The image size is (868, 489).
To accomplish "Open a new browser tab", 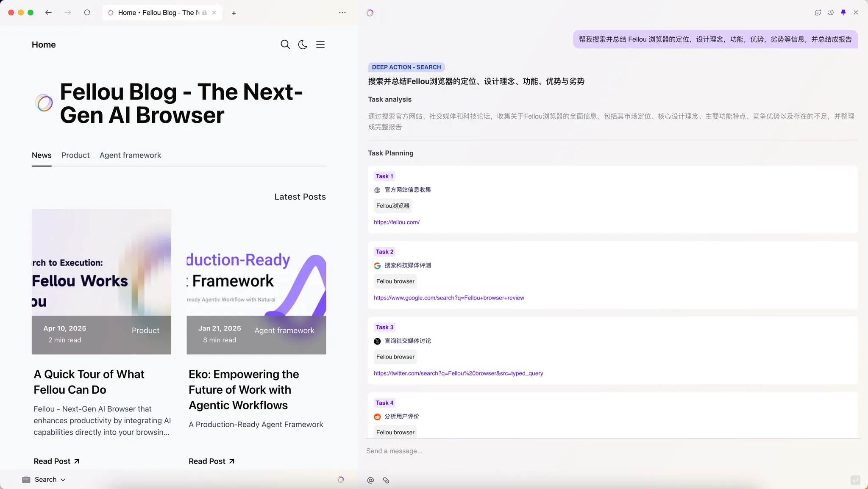I will coord(234,13).
